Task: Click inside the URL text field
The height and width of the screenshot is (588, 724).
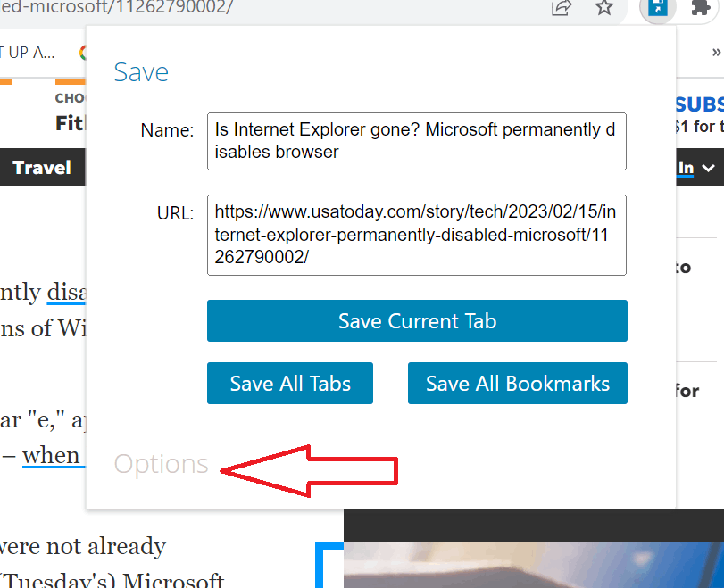Action: coord(417,235)
